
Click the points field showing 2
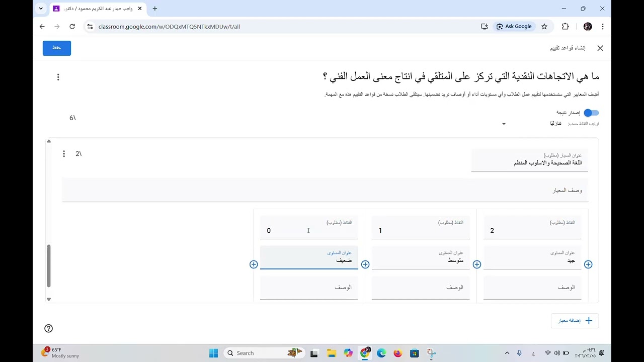point(532,227)
